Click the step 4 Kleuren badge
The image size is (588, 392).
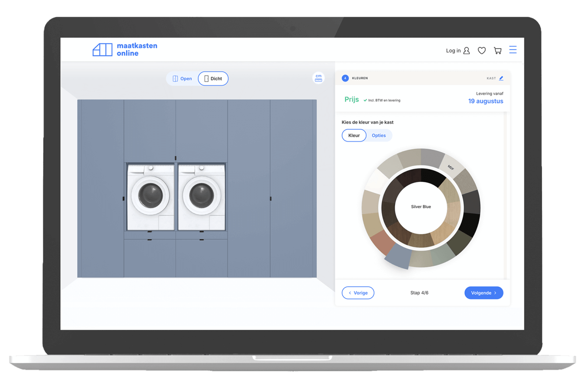pos(345,78)
